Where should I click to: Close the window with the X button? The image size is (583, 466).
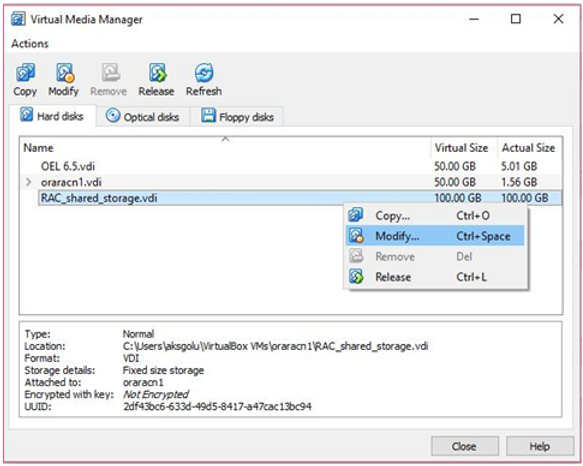coord(558,19)
